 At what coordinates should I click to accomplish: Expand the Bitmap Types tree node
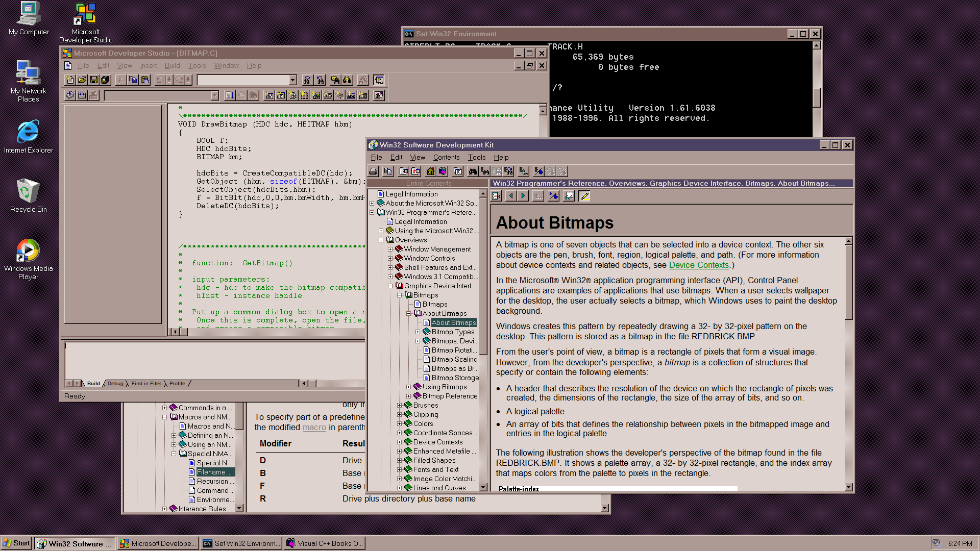[x=418, y=332]
